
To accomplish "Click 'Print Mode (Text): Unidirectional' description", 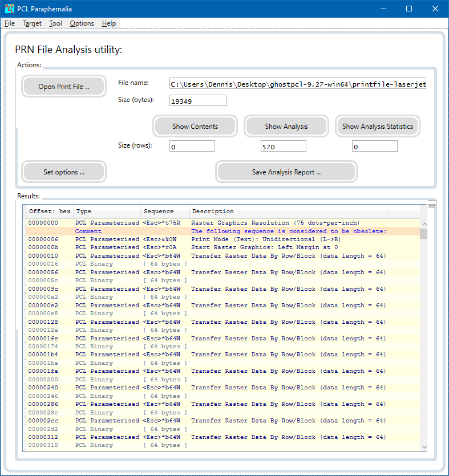I will click(x=266, y=239).
